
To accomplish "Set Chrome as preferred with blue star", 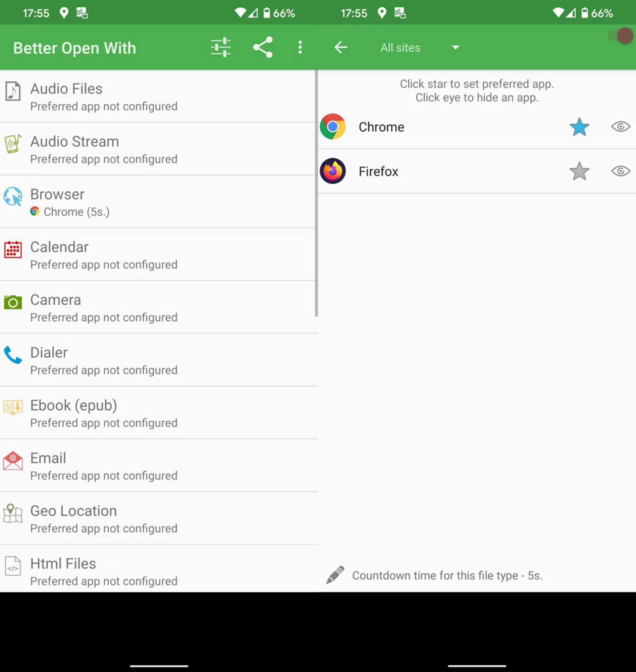I will tap(579, 127).
